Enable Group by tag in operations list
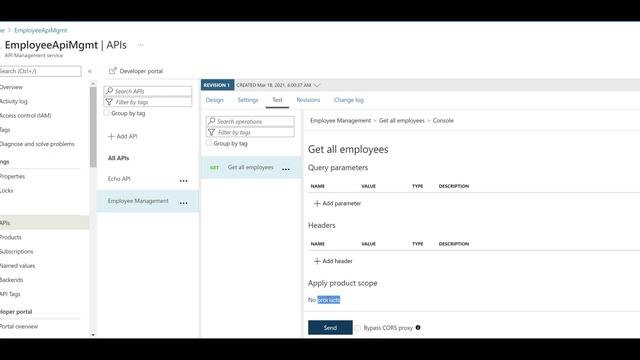 pos(209,143)
